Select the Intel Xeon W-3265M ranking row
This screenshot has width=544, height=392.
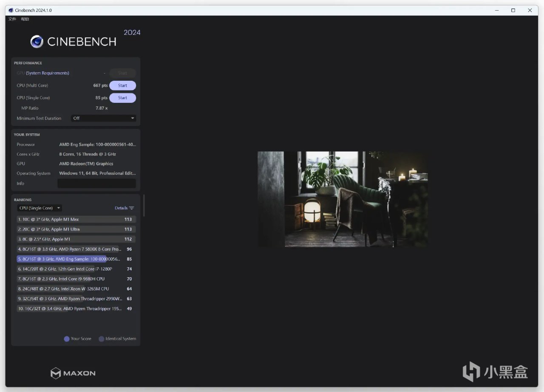coord(76,289)
